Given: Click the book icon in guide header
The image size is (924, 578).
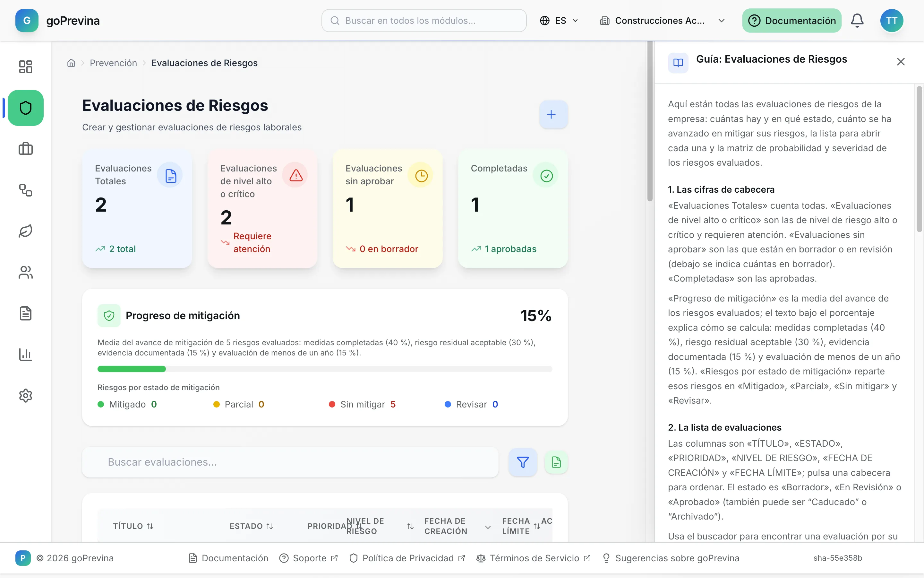Looking at the screenshot, I should [x=678, y=63].
